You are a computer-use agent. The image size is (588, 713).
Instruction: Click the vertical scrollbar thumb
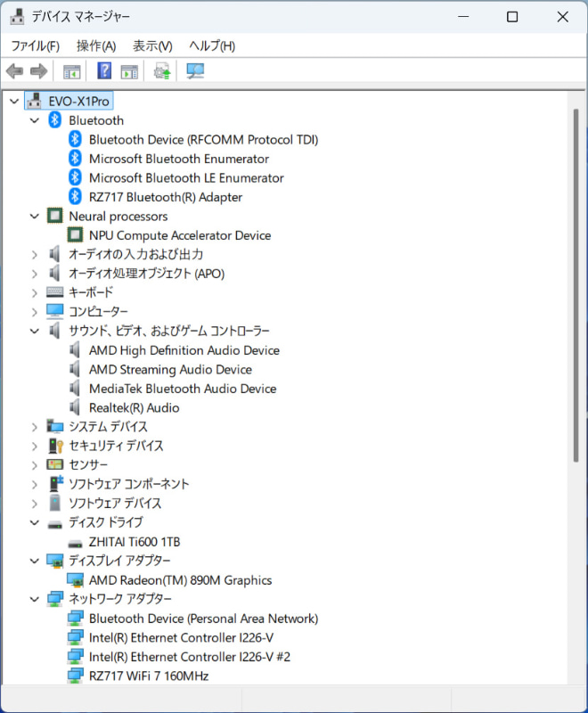(576, 285)
